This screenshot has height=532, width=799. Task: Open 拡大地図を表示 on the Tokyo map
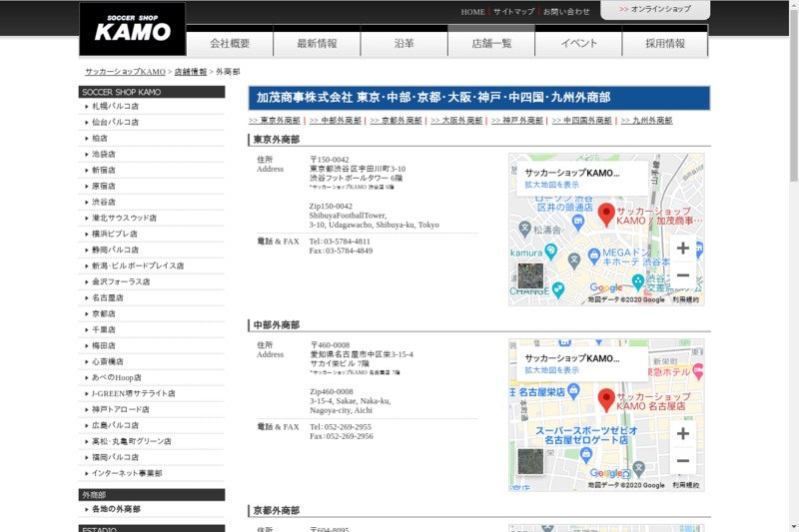[552, 185]
